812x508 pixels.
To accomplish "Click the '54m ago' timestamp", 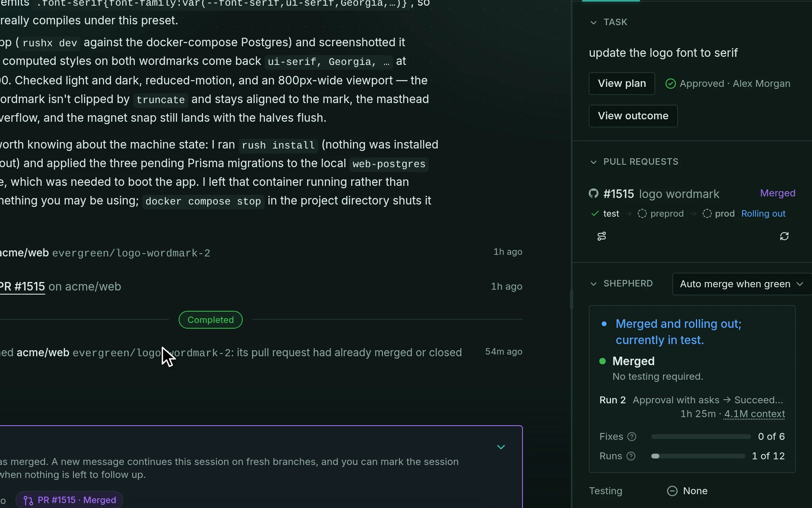I will click(504, 352).
